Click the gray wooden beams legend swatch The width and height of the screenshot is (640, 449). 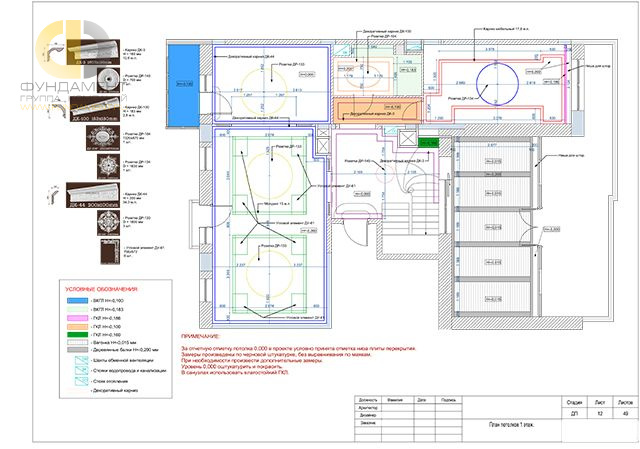coord(78,350)
